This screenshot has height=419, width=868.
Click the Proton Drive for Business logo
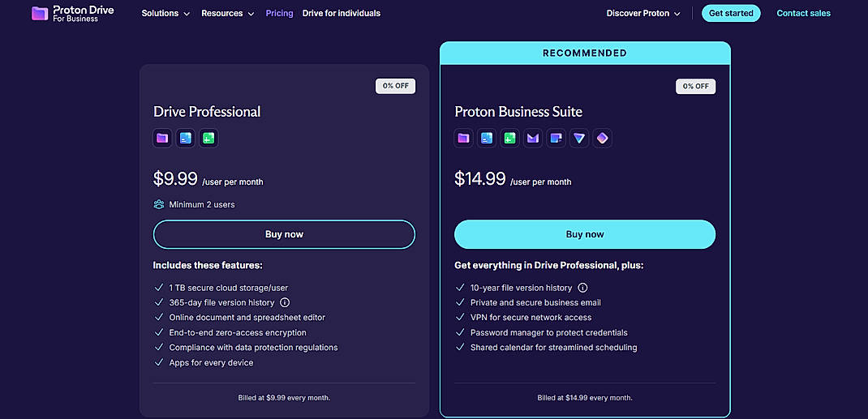tap(72, 14)
